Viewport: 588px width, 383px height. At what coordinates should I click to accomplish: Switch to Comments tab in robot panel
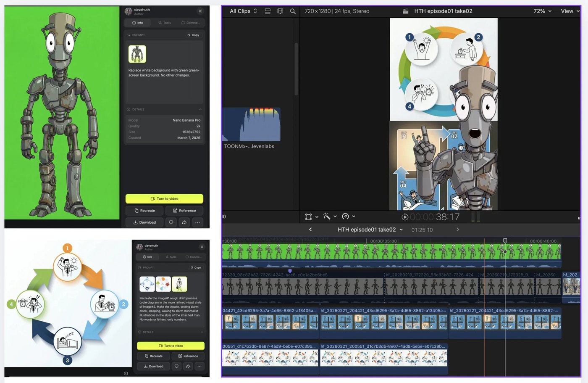pos(191,23)
